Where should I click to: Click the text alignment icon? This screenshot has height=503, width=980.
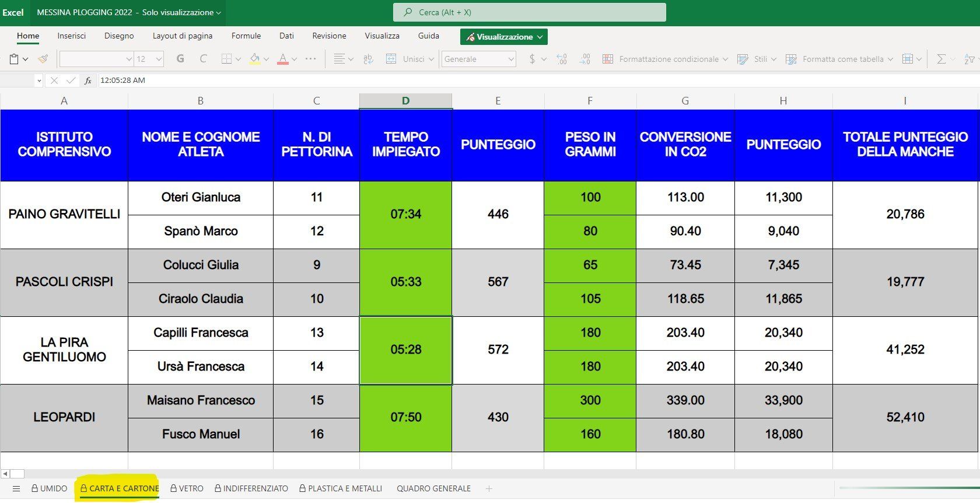[x=339, y=59]
